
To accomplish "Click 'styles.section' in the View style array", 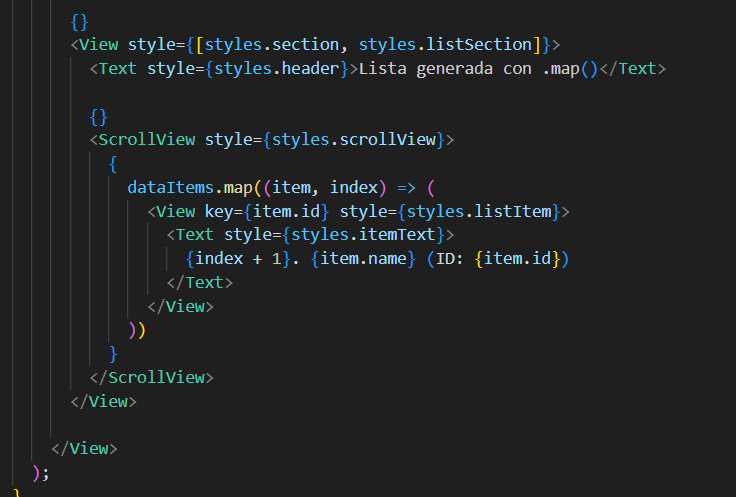I will tap(272, 45).
